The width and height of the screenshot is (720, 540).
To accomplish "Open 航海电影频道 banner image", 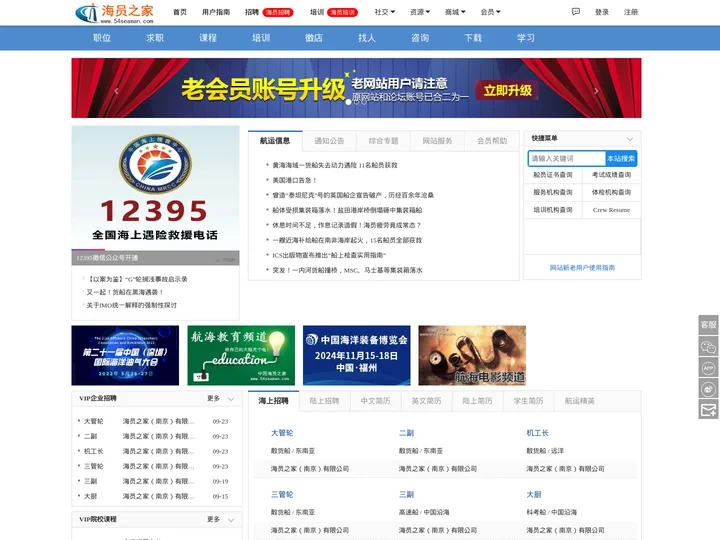I will point(472,355).
